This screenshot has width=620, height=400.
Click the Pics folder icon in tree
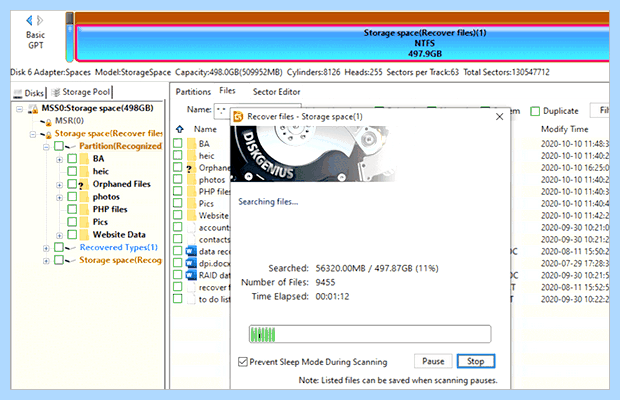tap(84, 222)
